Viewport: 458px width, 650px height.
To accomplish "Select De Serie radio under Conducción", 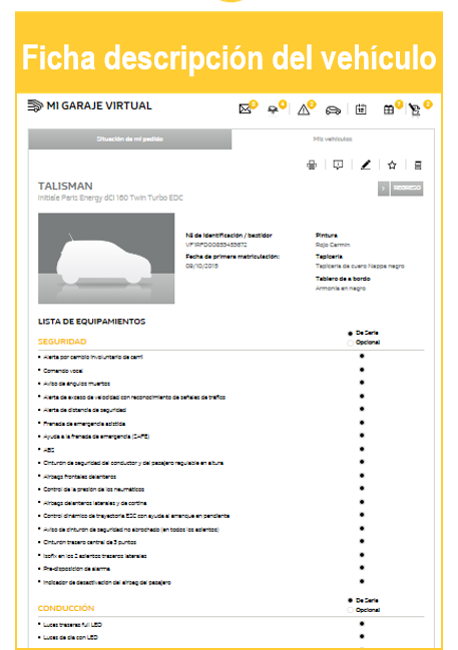I will pos(350,601).
